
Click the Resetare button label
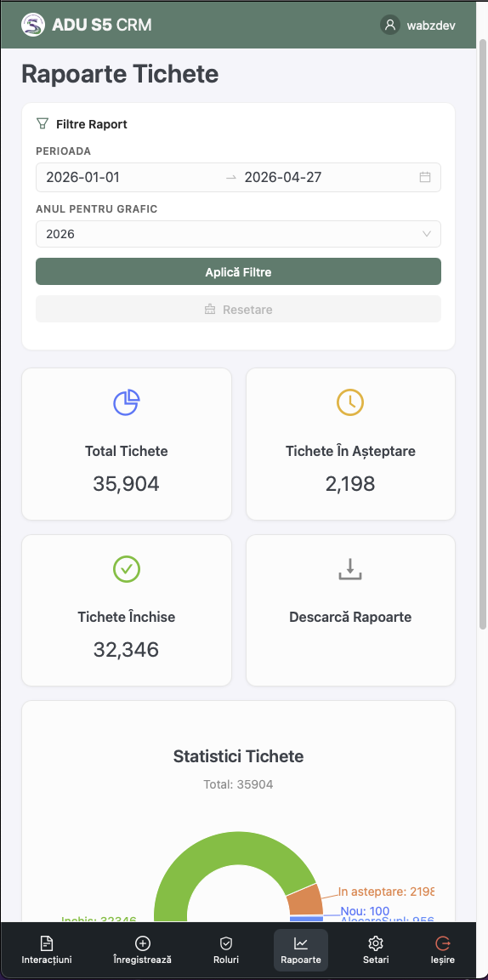(x=247, y=310)
